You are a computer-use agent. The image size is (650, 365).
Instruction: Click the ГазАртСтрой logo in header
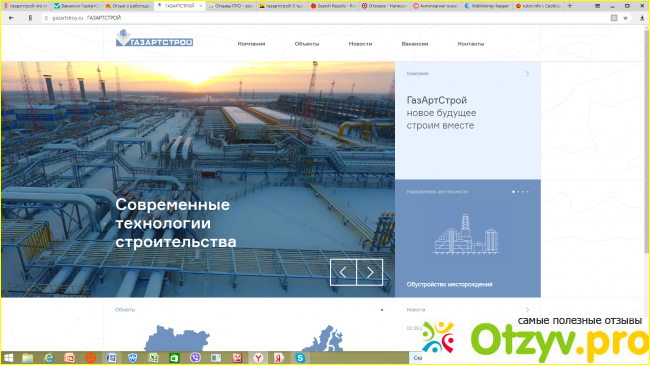tap(154, 38)
